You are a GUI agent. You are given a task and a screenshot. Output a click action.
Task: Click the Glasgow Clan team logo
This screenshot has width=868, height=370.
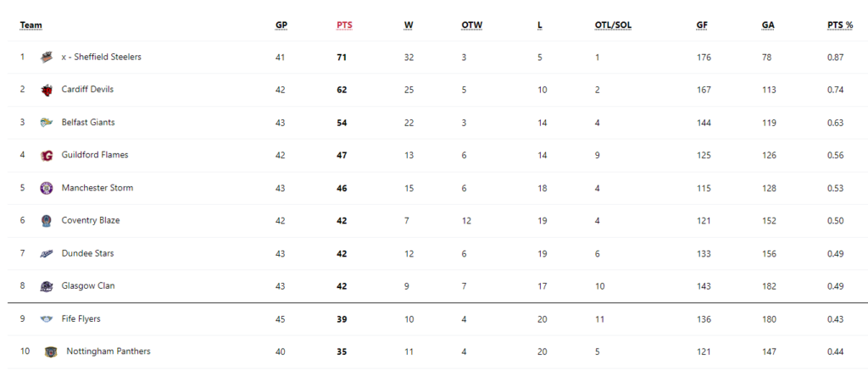pyautogui.click(x=47, y=286)
